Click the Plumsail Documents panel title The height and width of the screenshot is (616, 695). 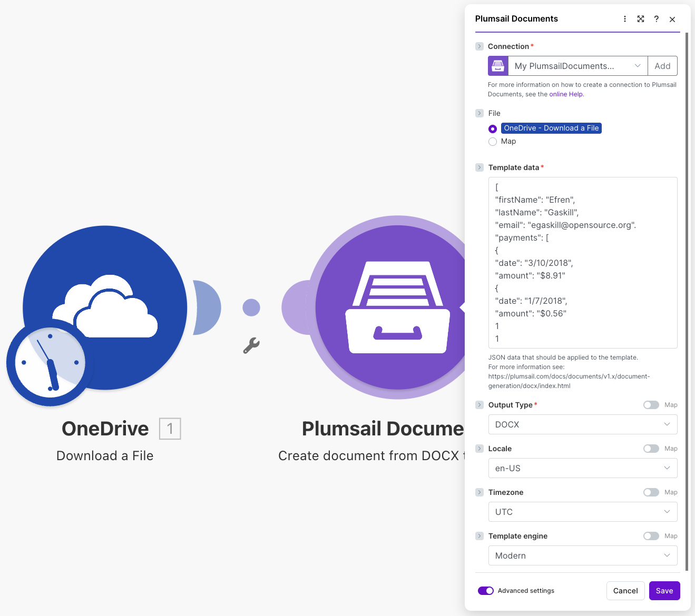pyautogui.click(x=516, y=19)
